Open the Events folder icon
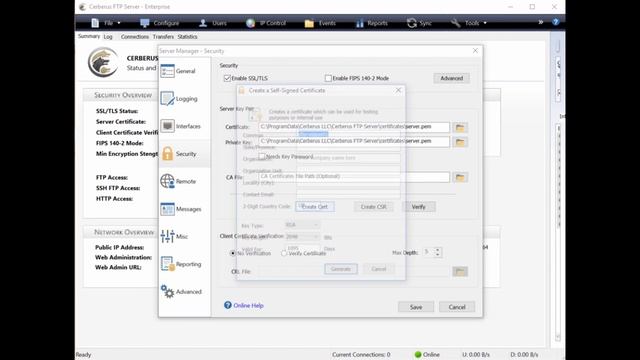Screen dimensions: 640x360 click(x=309, y=23)
